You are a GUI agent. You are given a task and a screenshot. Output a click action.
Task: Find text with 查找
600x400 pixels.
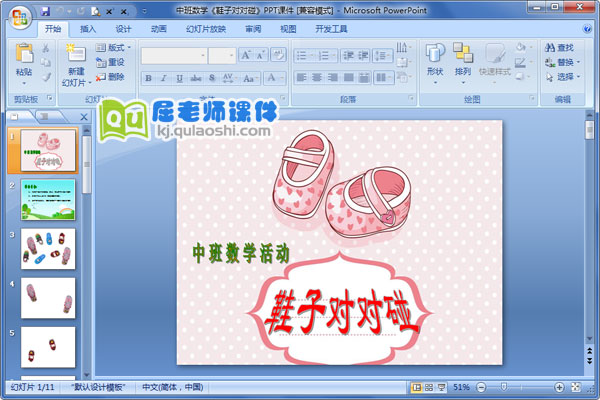click(559, 47)
